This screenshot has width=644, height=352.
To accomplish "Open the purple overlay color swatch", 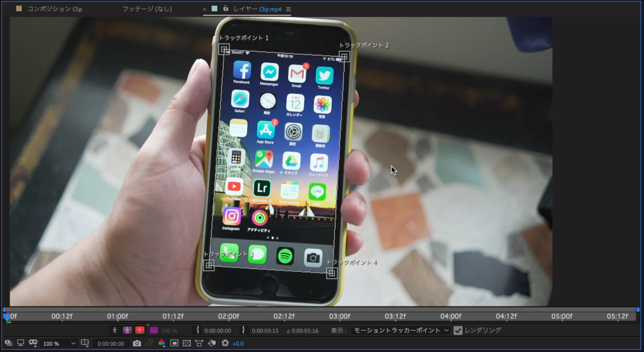I will tap(153, 330).
